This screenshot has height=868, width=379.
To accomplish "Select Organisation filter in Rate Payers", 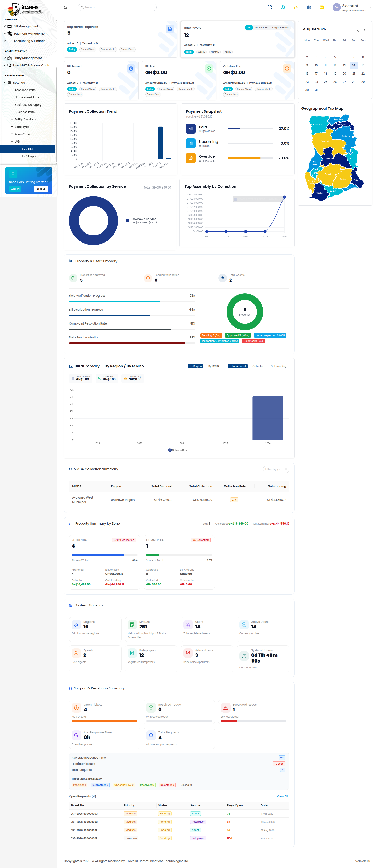I will pos(280,28).
